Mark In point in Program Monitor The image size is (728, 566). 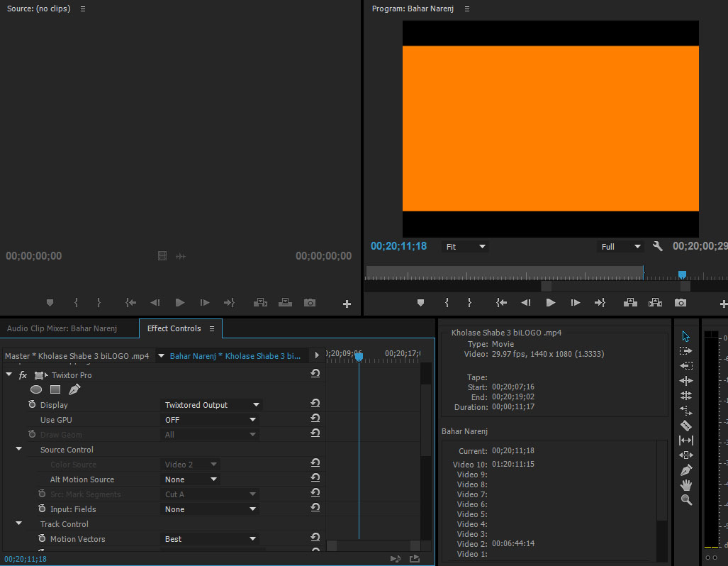pyautogui.click(x=447, y=303)
